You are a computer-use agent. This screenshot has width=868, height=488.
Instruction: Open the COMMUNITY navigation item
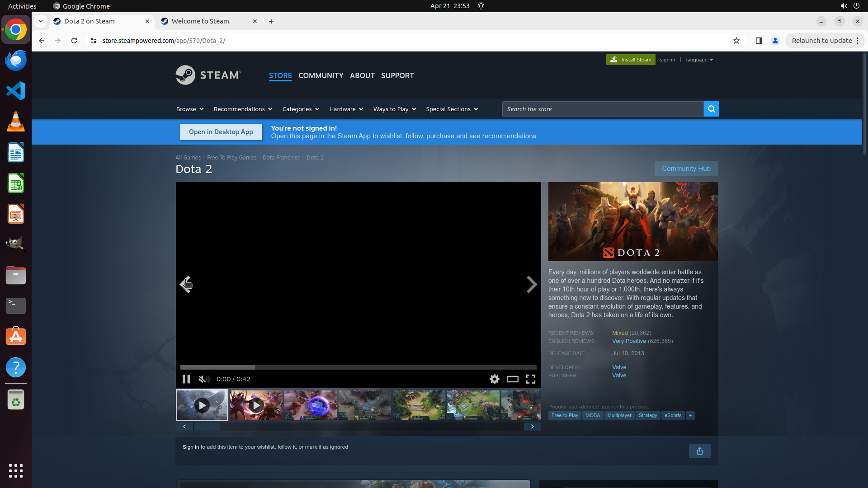point(321,75)
